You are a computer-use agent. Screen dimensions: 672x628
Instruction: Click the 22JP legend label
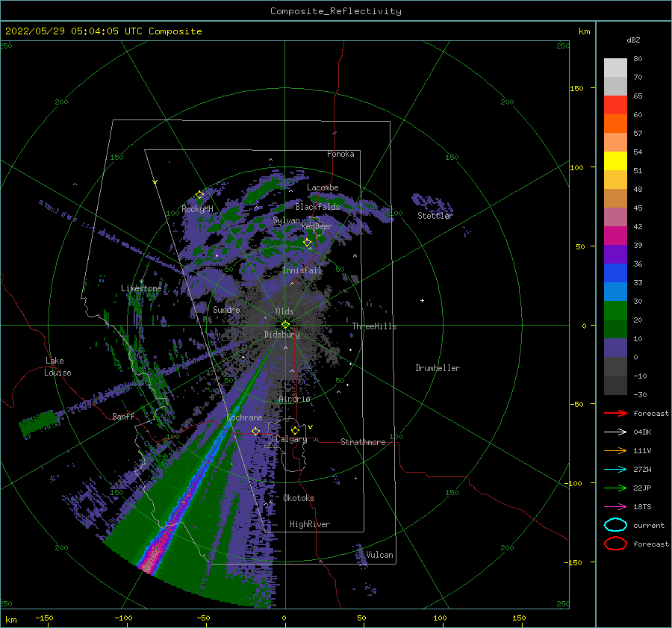pyautogui.click(x=642, y=488)
